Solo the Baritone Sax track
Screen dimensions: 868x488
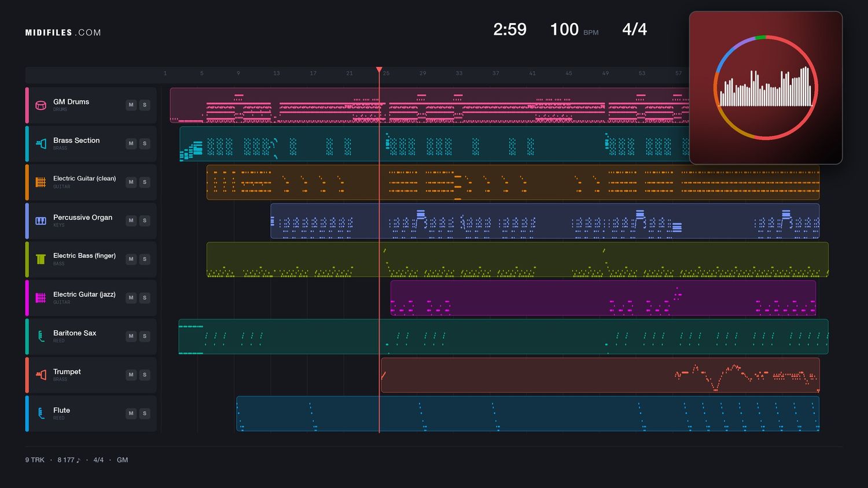[x=145, y=337]
